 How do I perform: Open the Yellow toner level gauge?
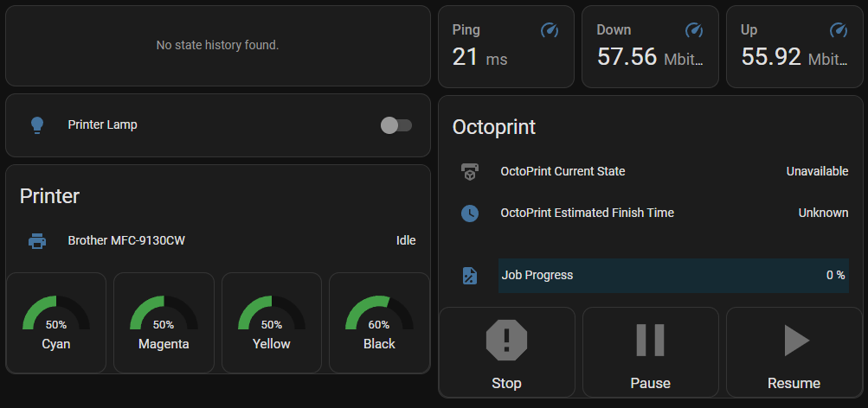(x=272, y=323)
